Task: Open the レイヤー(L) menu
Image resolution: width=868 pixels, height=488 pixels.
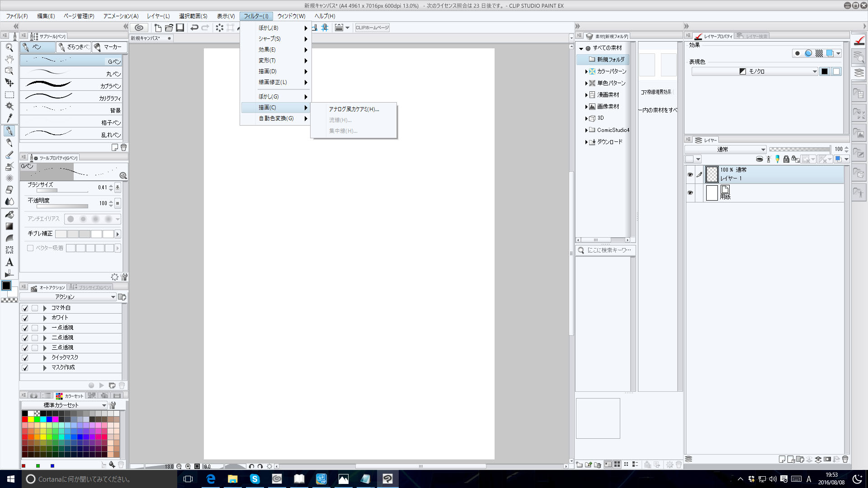Action: click(158, 16)
